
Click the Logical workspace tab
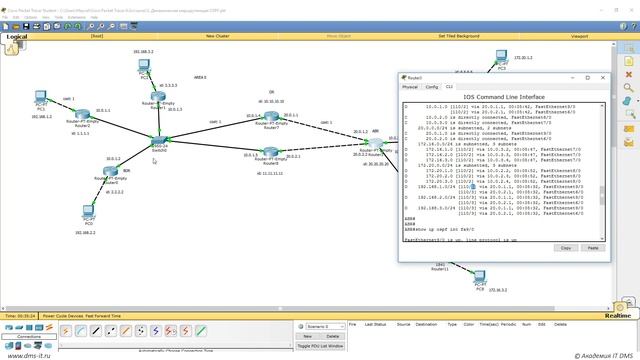click(x=17, y=37)
